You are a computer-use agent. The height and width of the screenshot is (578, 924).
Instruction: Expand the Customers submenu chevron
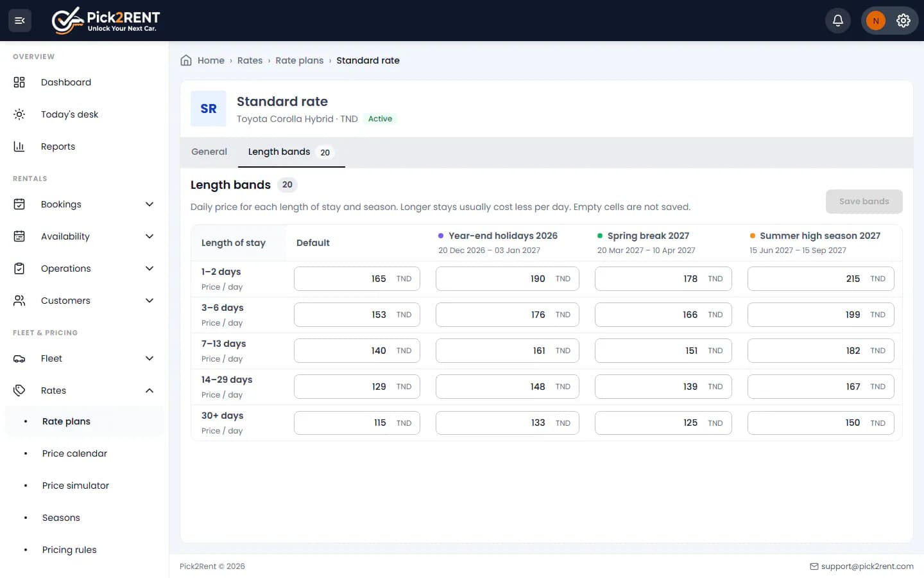(x=150, y=301)
